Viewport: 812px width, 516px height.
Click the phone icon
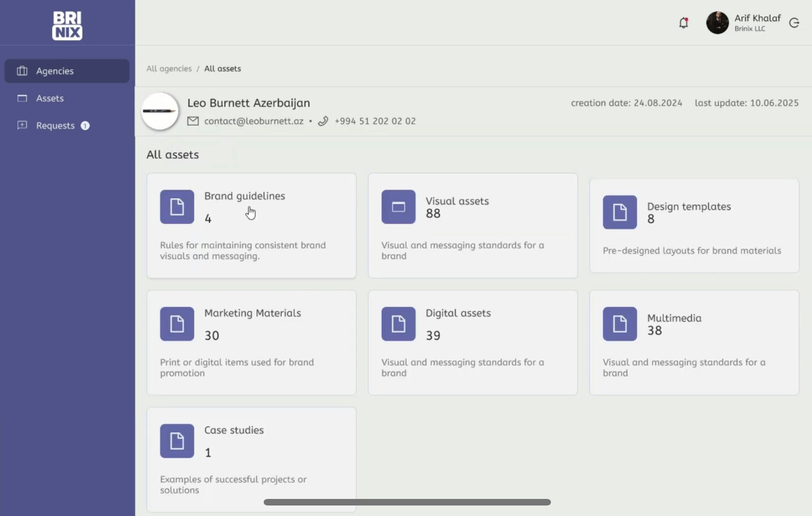click(323, 121)
